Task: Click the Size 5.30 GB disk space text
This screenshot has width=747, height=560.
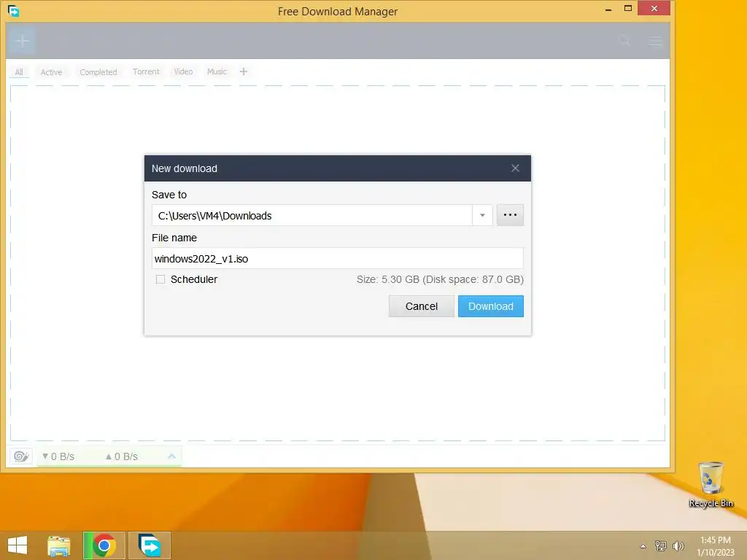Action: [x=440, y=279]
